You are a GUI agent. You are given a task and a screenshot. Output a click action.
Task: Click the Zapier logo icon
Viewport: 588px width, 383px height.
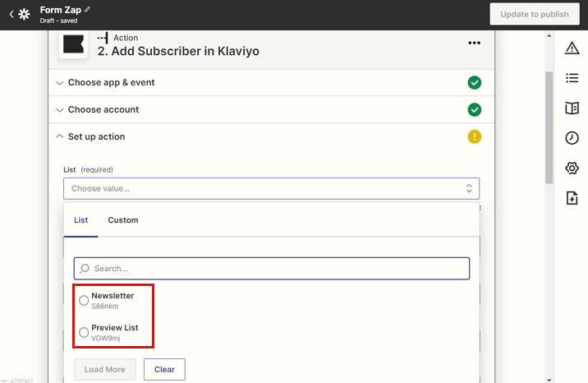[25, 15]
